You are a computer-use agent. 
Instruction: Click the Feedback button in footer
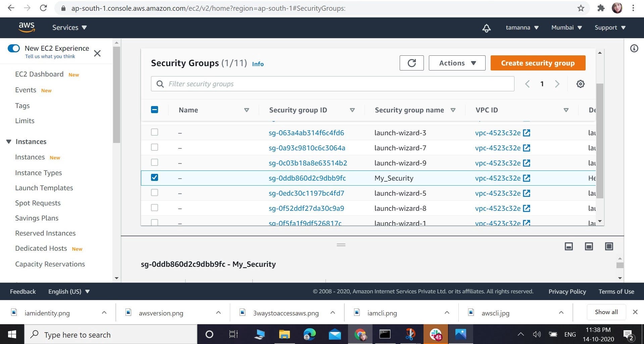pos(23,291)
